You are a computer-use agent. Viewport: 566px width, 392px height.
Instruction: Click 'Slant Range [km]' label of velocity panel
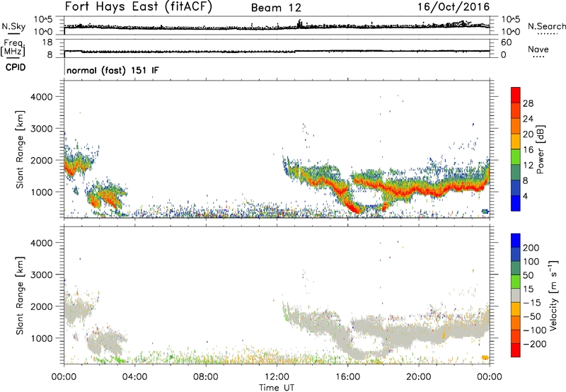[x=20, y=296]
